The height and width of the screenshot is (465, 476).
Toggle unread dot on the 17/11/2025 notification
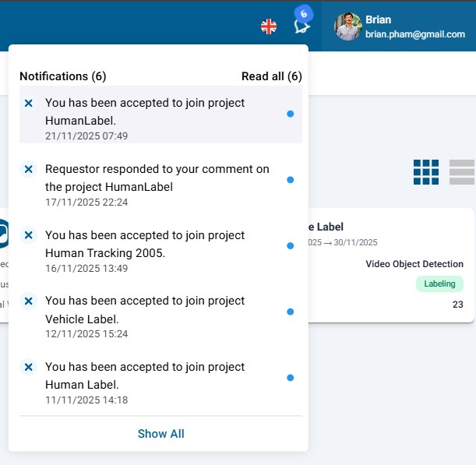[290, 180]
